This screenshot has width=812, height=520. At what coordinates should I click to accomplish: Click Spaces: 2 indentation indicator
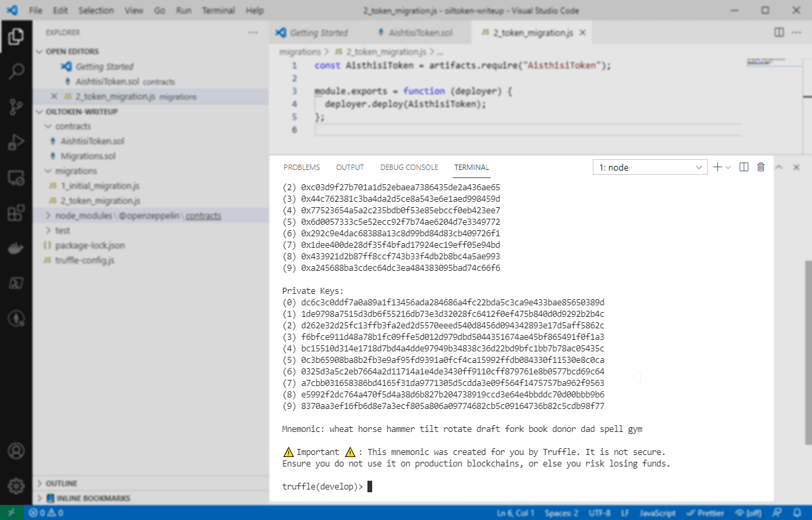tap(562, 513)
